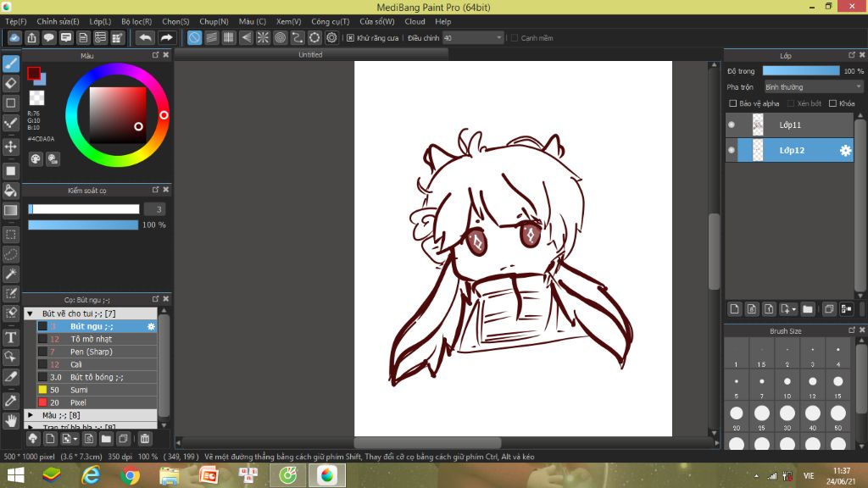Hide layer Lớp12 visibility
Viewport: 868px width, 488px height.
click(x=732, y=151)
